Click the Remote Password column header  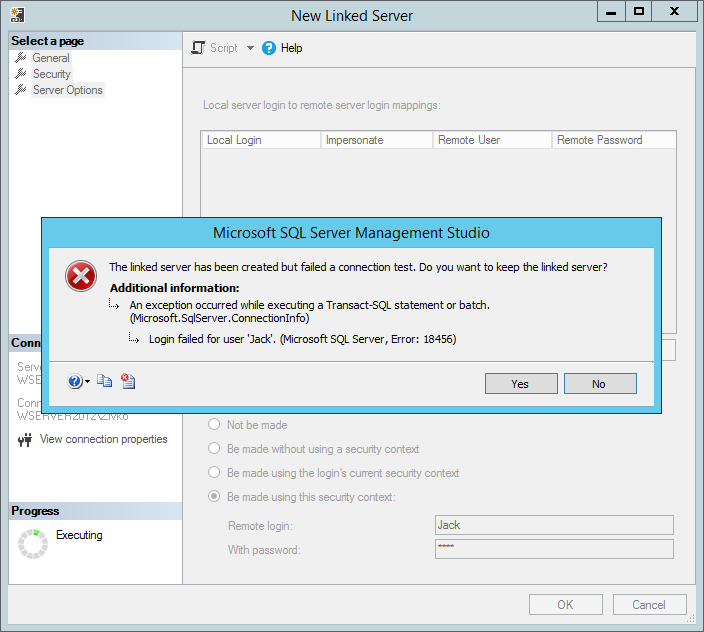coord(614,140)
